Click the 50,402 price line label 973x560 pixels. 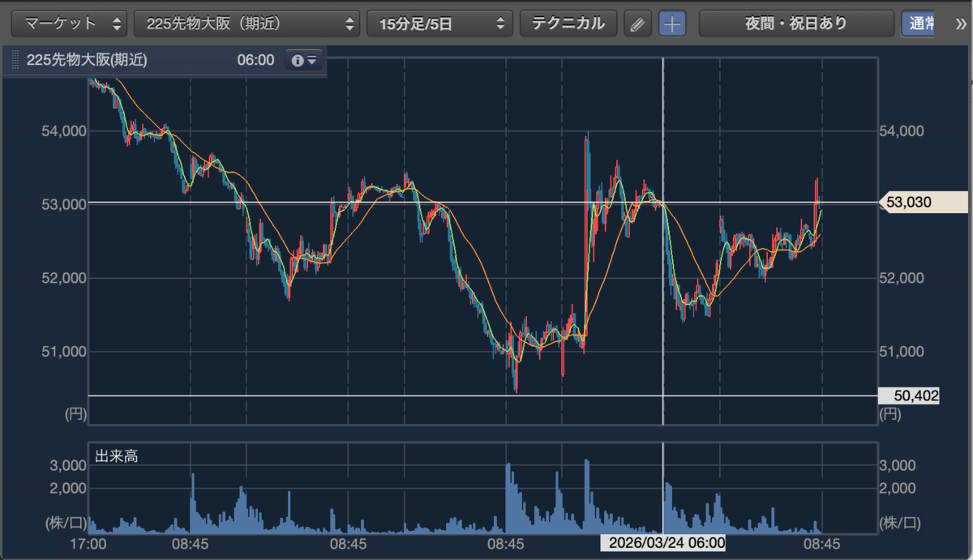click(x=909, y=395)
